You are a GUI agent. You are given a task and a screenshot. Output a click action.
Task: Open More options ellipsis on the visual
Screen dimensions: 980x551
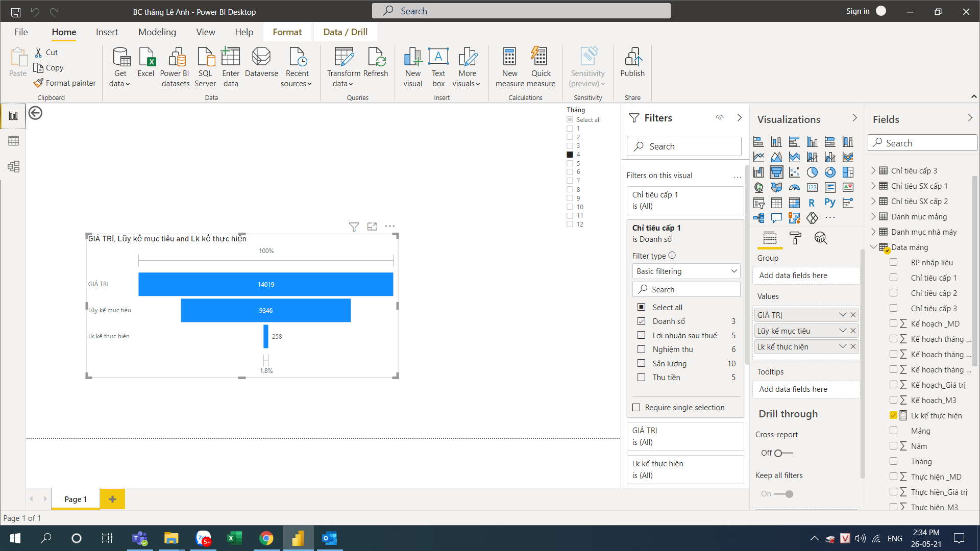(390, 226)
